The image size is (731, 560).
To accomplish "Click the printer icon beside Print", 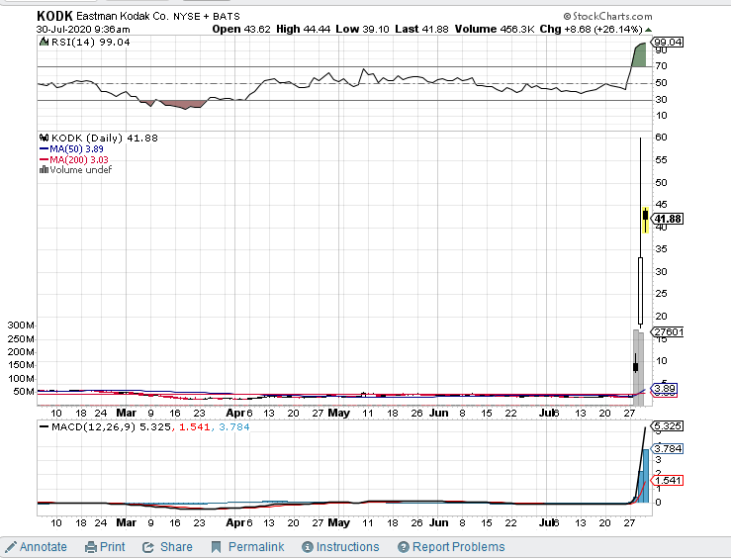I will tap(91, 547).
